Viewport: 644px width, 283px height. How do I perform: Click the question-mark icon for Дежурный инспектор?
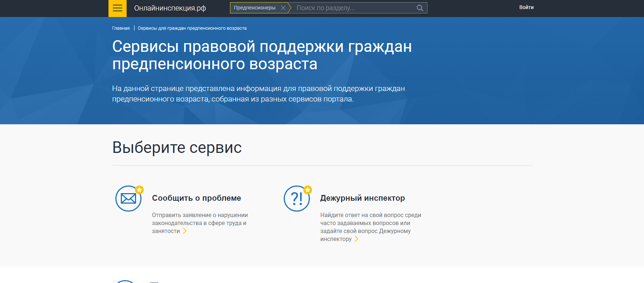297,199
